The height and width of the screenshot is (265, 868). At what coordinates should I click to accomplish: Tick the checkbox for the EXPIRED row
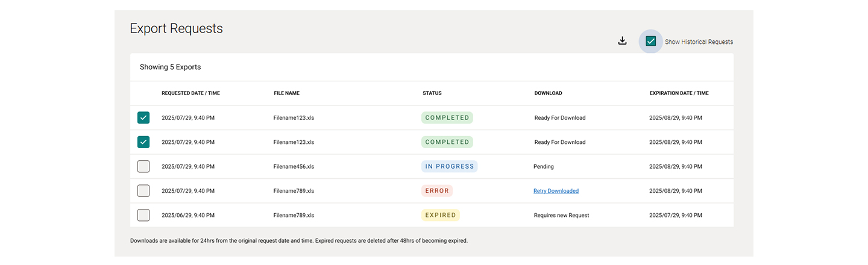coord(143,214)
